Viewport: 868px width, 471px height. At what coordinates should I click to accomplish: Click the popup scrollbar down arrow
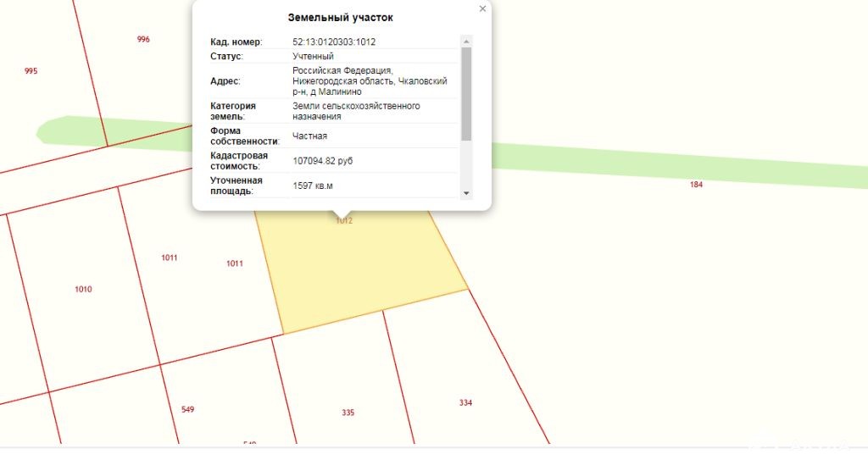466,193
